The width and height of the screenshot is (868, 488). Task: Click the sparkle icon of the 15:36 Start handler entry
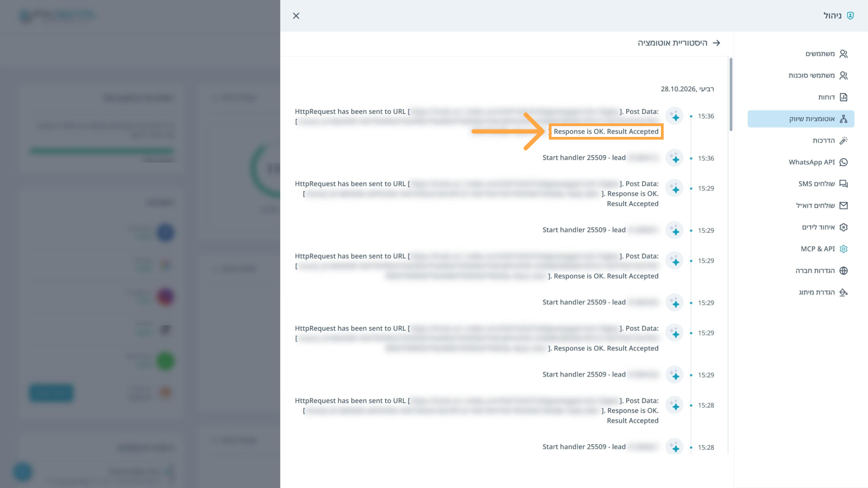[x=675, y=158]
